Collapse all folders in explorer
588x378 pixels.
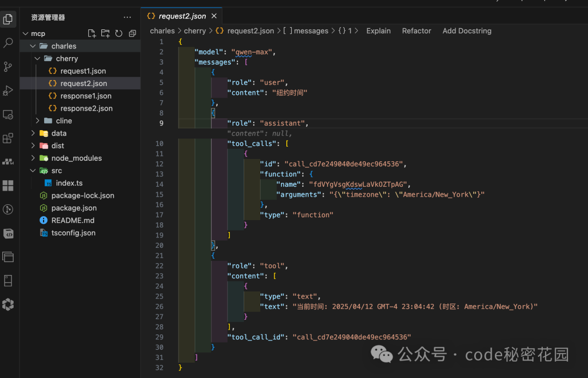click(x=132, y=33)
